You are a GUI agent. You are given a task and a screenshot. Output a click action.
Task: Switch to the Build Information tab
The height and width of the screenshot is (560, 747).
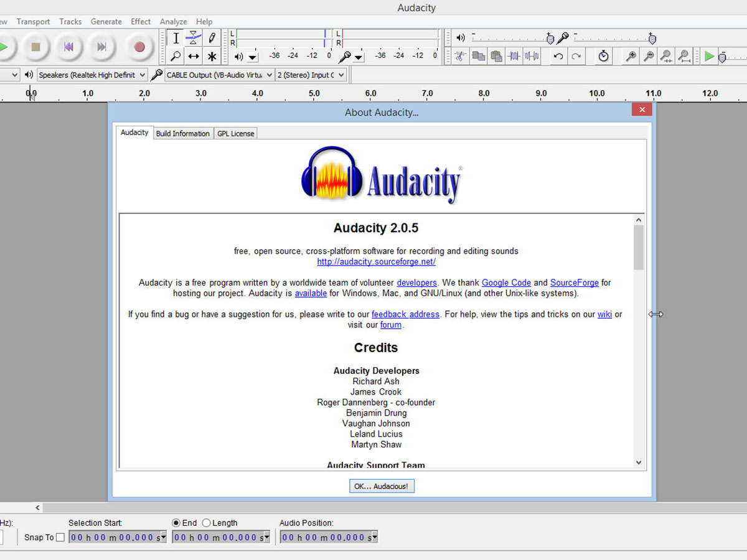tap(183, 133)
